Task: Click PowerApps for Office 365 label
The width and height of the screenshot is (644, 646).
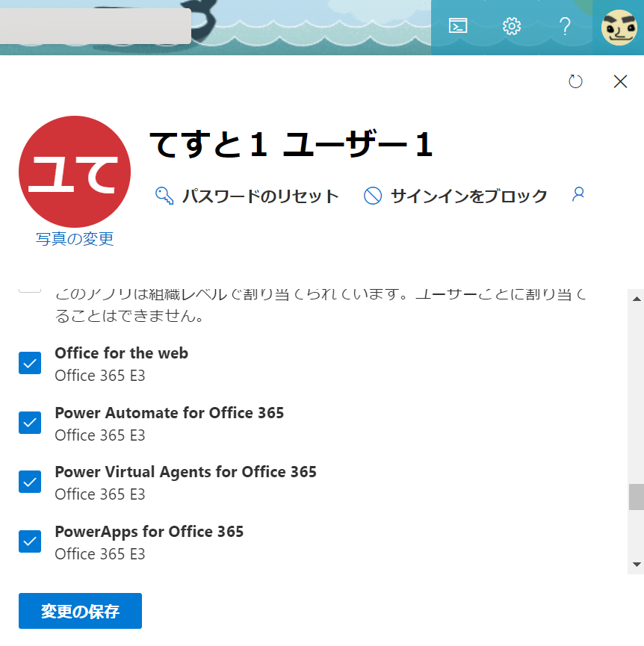Action: (x=149, y=532)
